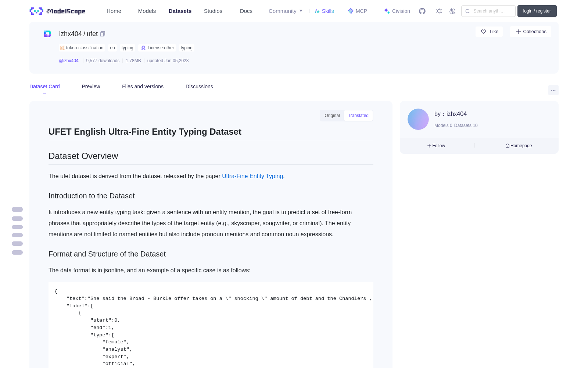
Task: Open the Discussions tab
Action: point(199,86)
